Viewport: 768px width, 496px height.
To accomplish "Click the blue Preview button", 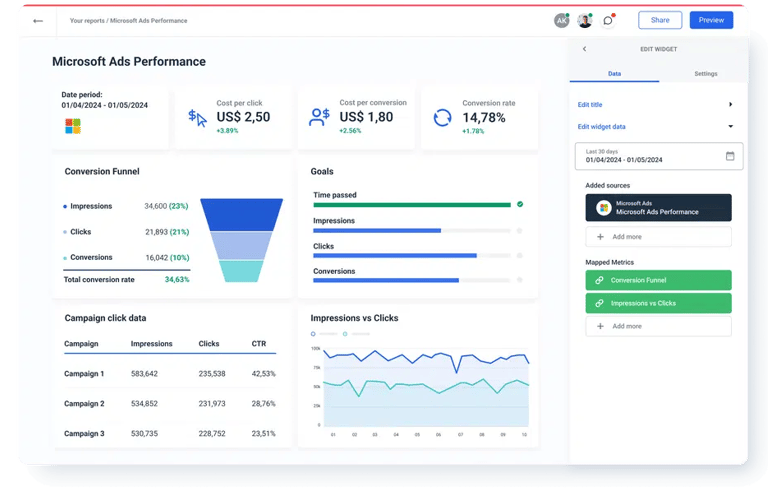I will [711, 20].
